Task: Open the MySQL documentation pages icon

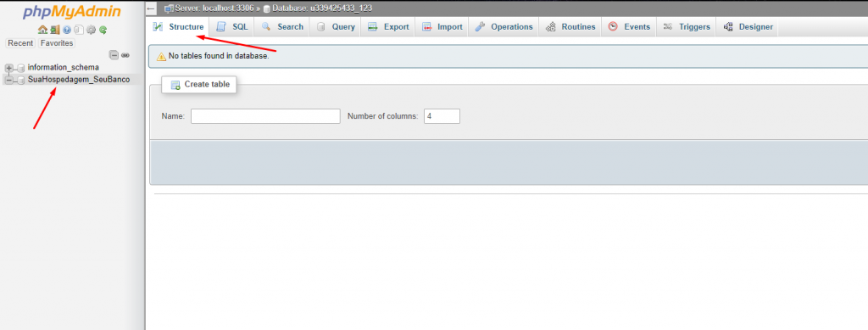Action: point(79,30)
